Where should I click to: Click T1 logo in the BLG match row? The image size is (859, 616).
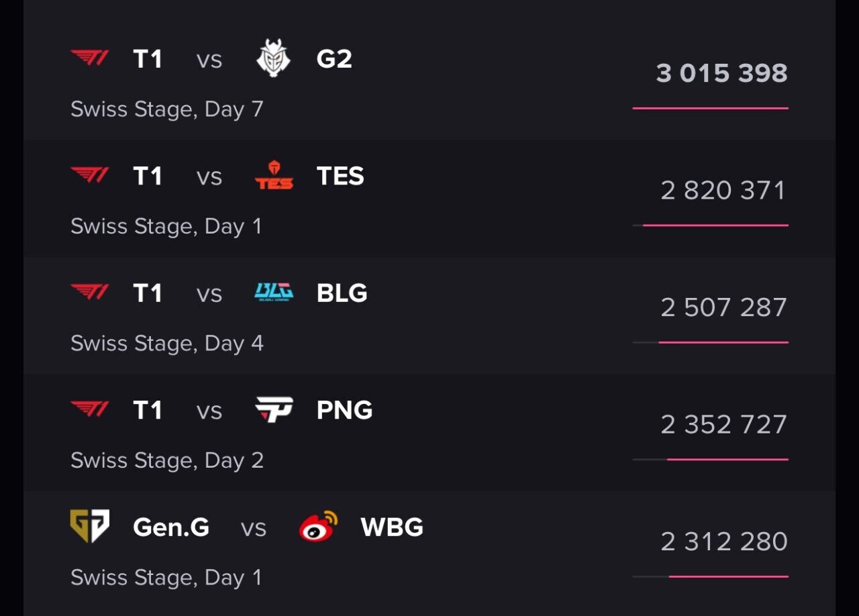(90, 293)
